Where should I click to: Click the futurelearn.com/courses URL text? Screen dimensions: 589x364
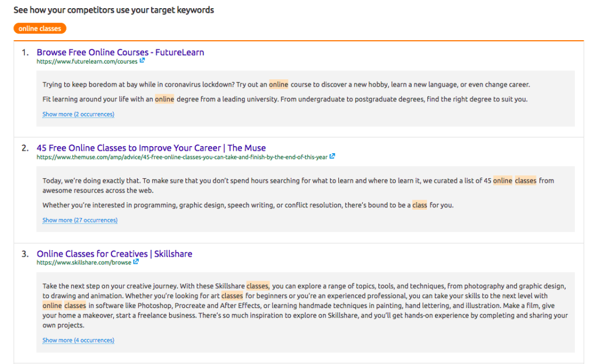tap(87, 61)
